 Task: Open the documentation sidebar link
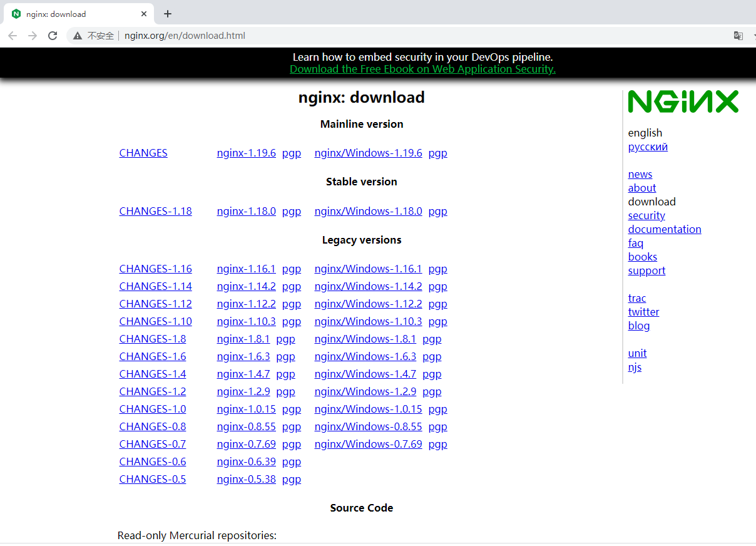pyautogui.click(x=665, y=229)
